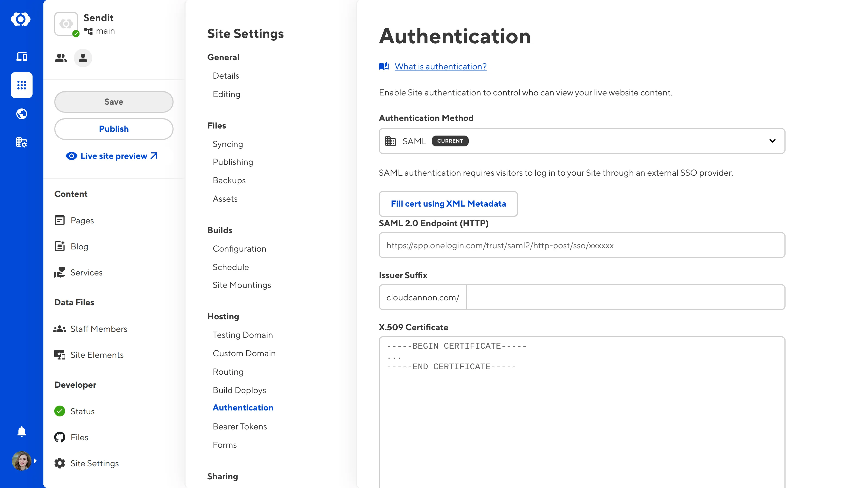
Task: Click the organization settings building icon
Action: [22, 142]
